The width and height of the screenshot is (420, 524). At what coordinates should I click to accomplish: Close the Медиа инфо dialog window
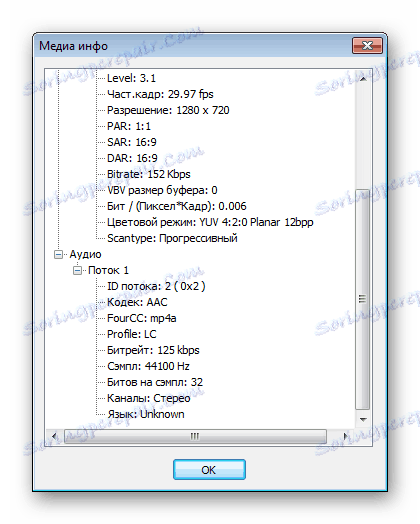coord(367,45)
